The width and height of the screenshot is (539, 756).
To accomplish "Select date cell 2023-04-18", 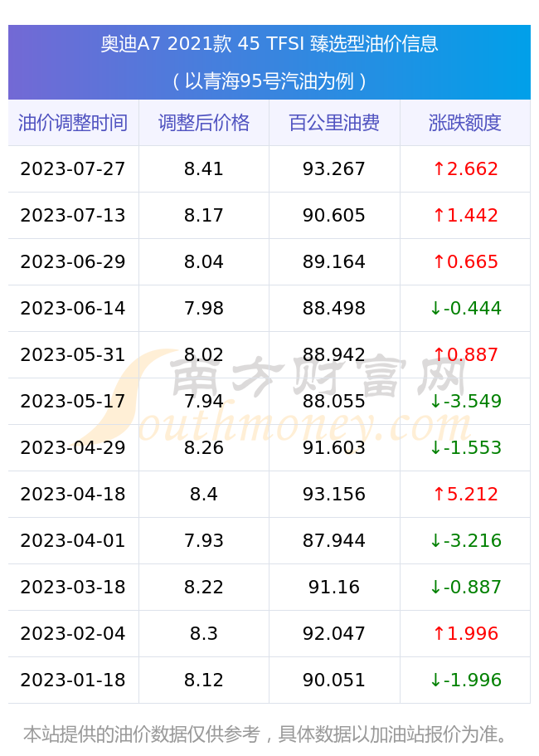I will (73, 495).
